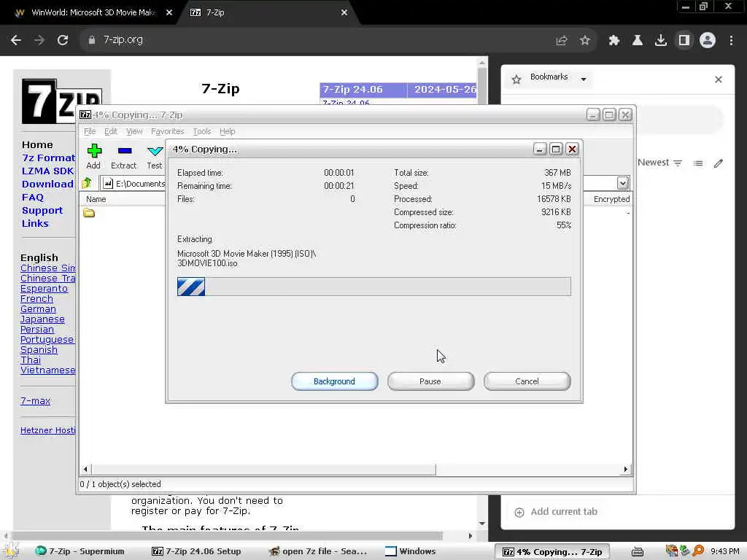This screenshot has width=747, height=560.
Task: Edit bookmarks with the pencil icon
Action: pos(719,163)
